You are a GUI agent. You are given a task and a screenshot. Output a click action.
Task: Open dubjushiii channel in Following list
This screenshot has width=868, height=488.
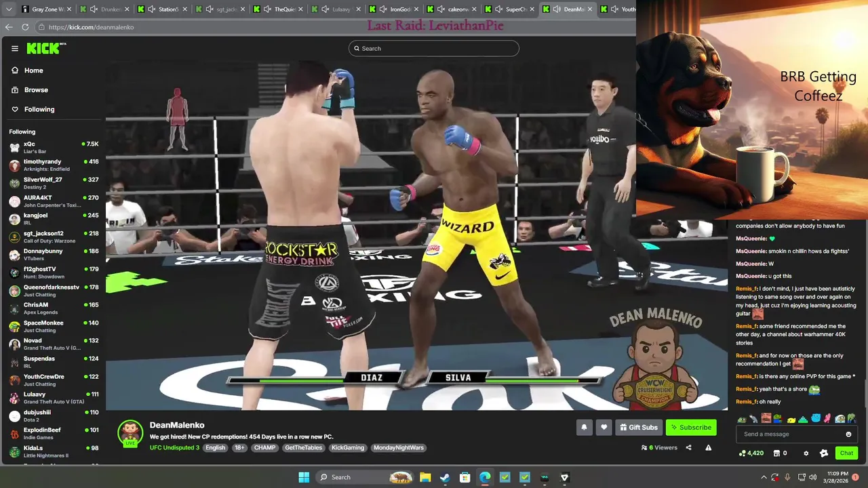tap(53, 415)
